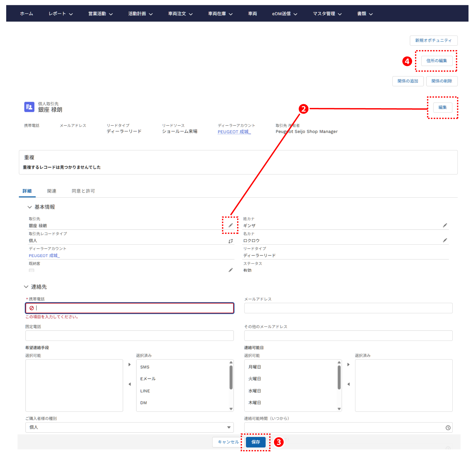Switch to the 同意と許可 tab
The width and height of the screenshot is (476, 461).
click(83, 191)
